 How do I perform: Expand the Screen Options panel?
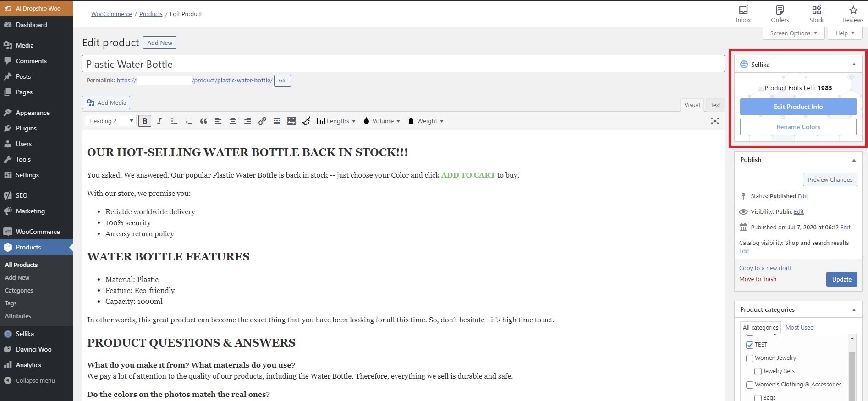pos(793,33)
